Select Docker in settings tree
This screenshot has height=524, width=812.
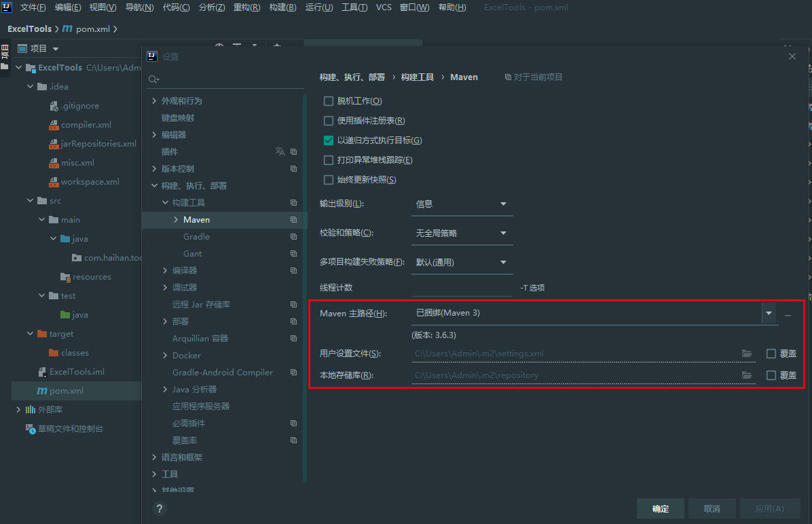pyautogui.click(x=187, y=355)
